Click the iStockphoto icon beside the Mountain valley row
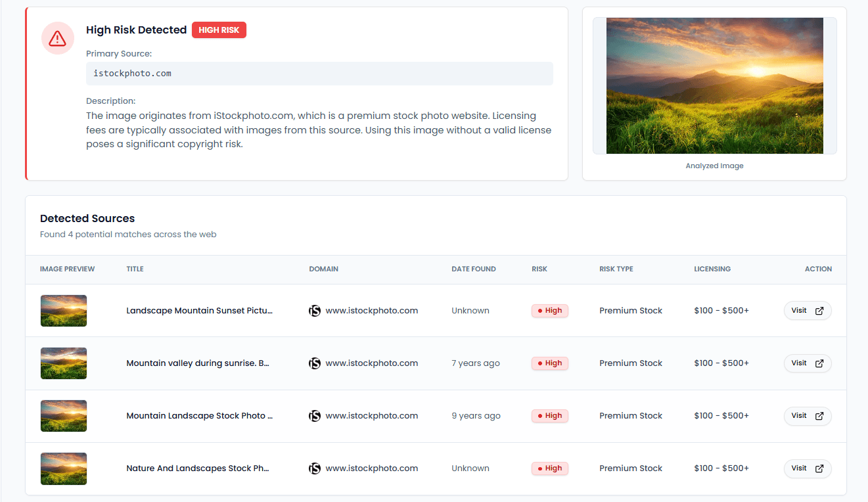Image resolution: width=868 pixels, height=502 pixels. (314, 363)
